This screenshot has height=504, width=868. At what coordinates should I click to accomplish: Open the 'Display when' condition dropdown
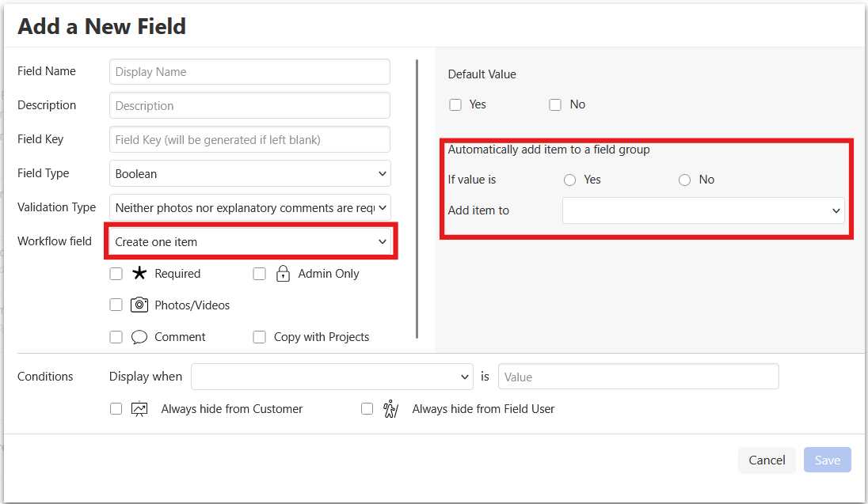[332, 377]
